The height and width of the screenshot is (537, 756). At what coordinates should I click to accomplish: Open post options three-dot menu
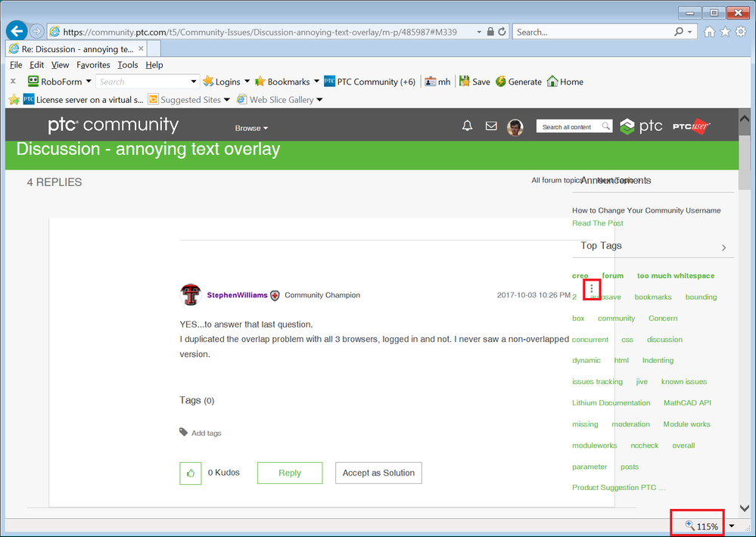[x=592, y=289]
